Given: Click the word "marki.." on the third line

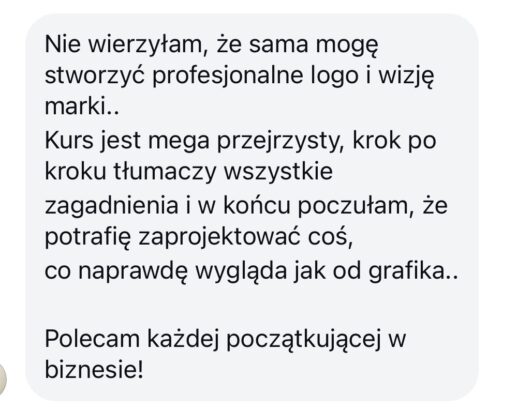Looking at the screenshot, I should 82,106.
